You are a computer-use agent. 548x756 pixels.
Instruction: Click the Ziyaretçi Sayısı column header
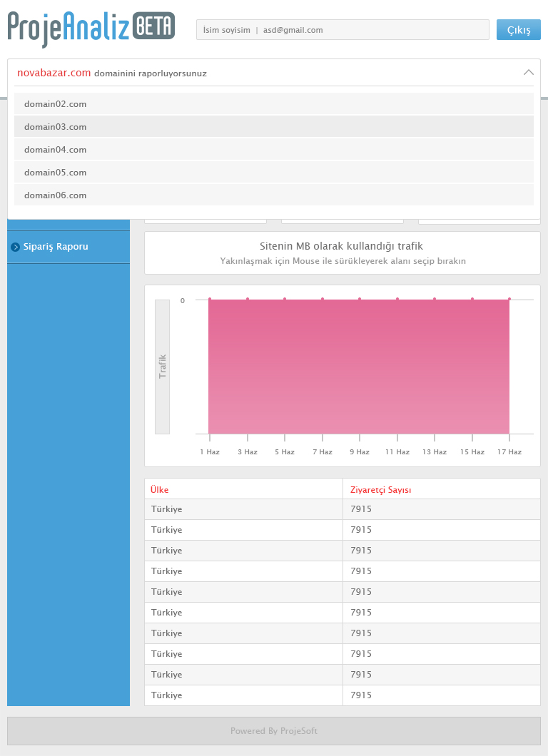pyautogui.click(x=380, y=489)
